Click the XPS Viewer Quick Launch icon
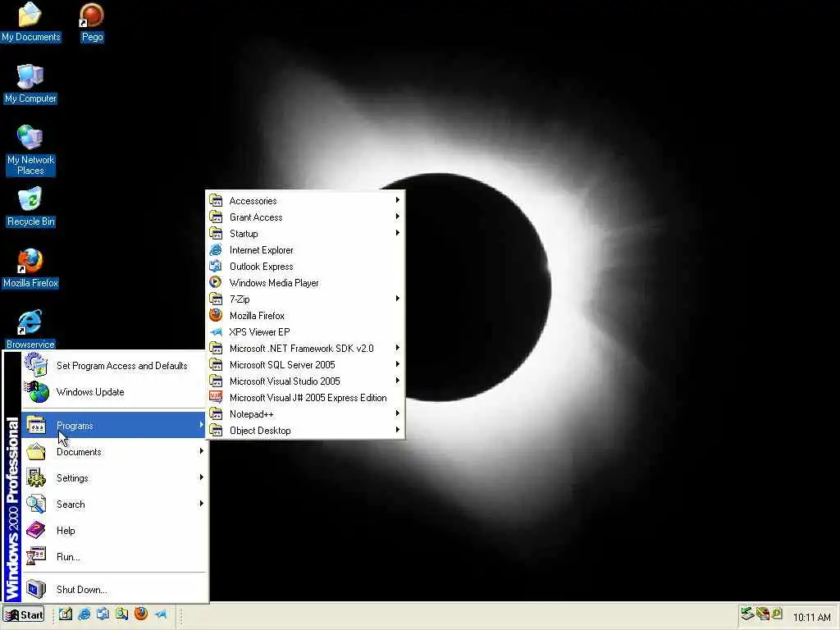Viewport: 840px width, 630px height. [160, 614]
